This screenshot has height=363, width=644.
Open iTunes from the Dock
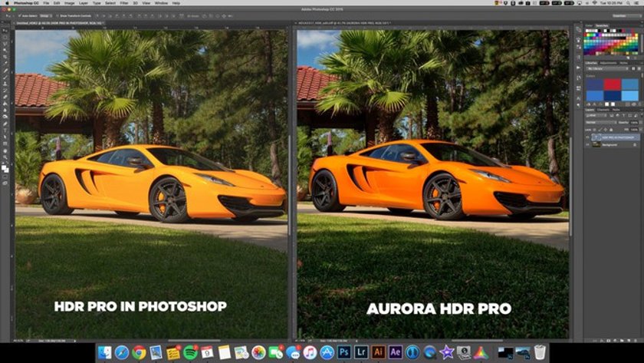[310, 353]
